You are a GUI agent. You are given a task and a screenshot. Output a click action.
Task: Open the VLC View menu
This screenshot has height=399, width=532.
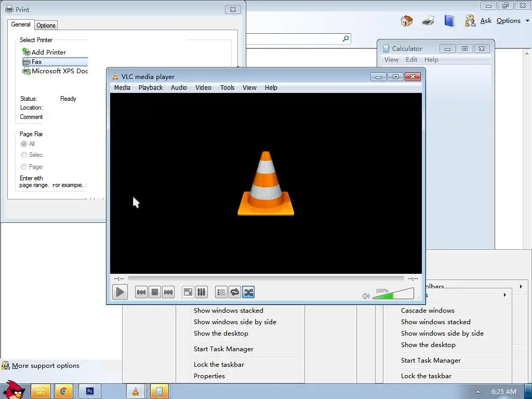249,87
